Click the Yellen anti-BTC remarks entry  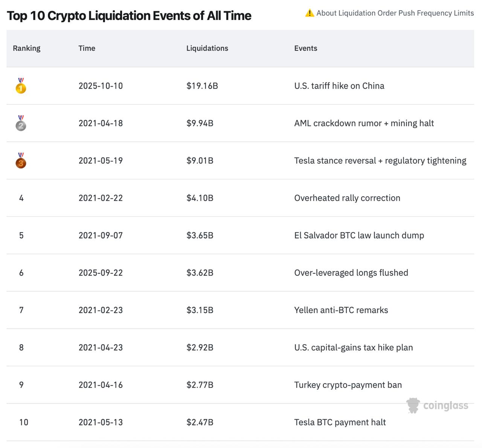[x=341, y=310]
